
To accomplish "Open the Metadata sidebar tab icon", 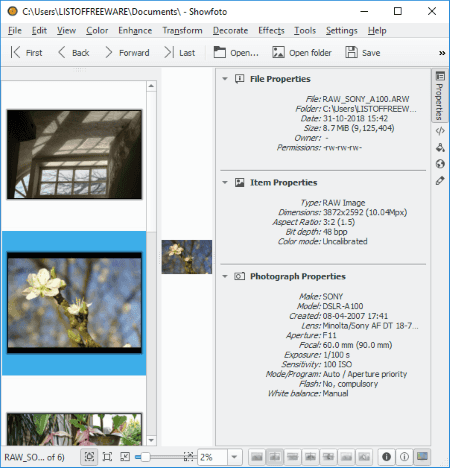I will [x=440, y=131].
